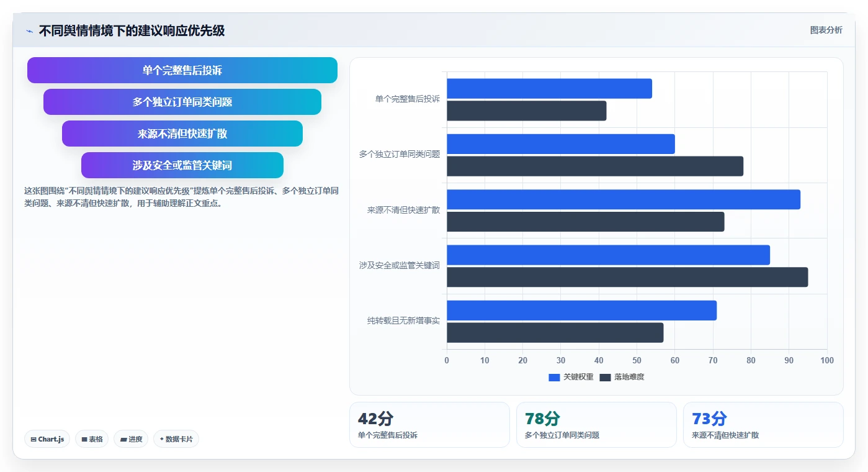Click the 进度 tag chip

click(131, 439)
